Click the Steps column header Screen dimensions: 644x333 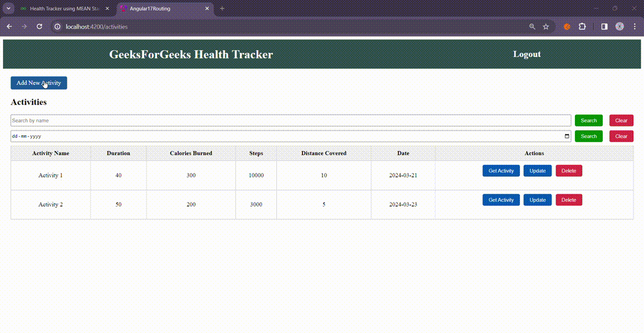256,153
